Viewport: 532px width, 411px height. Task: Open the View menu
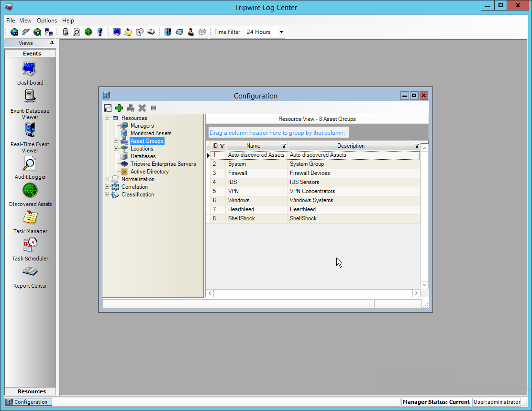click(25, 21)
